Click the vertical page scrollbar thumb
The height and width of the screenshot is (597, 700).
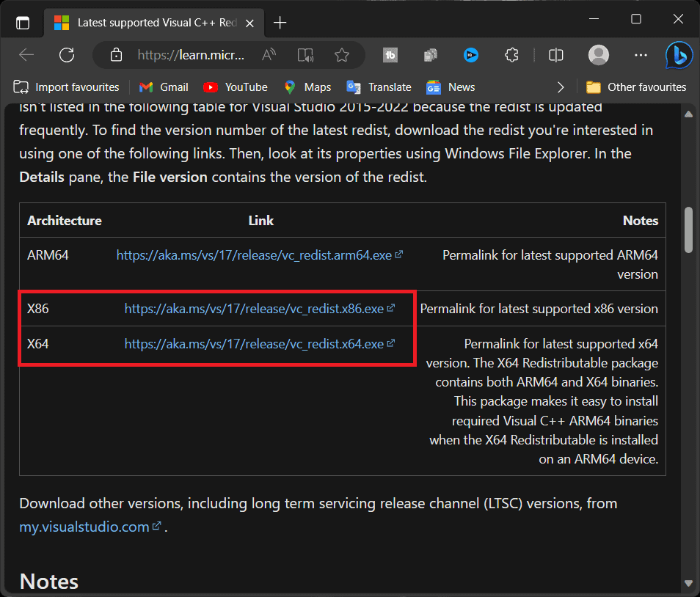688,230
